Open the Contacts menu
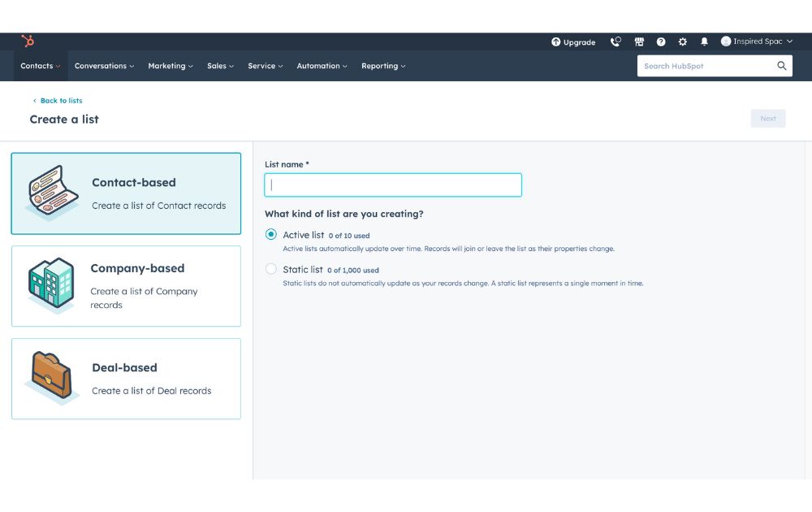The width and height of the screenshot is (812, 512). (x=41, y=66)
